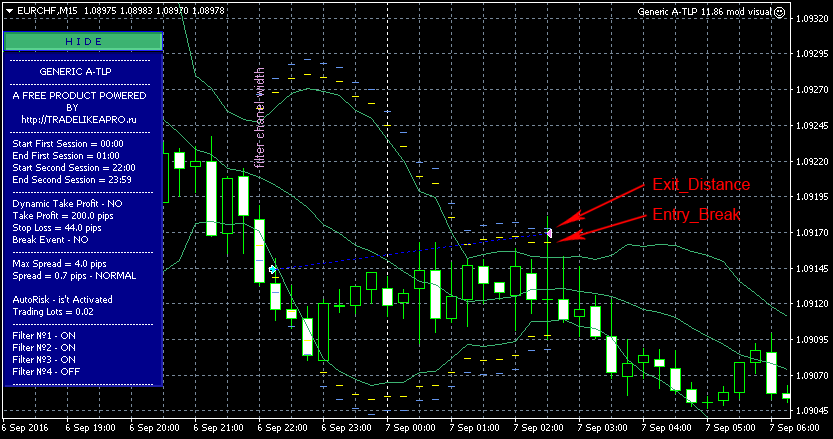Click the 1.09320 price scale label
The image size is (833, 439).
[812, 18]
